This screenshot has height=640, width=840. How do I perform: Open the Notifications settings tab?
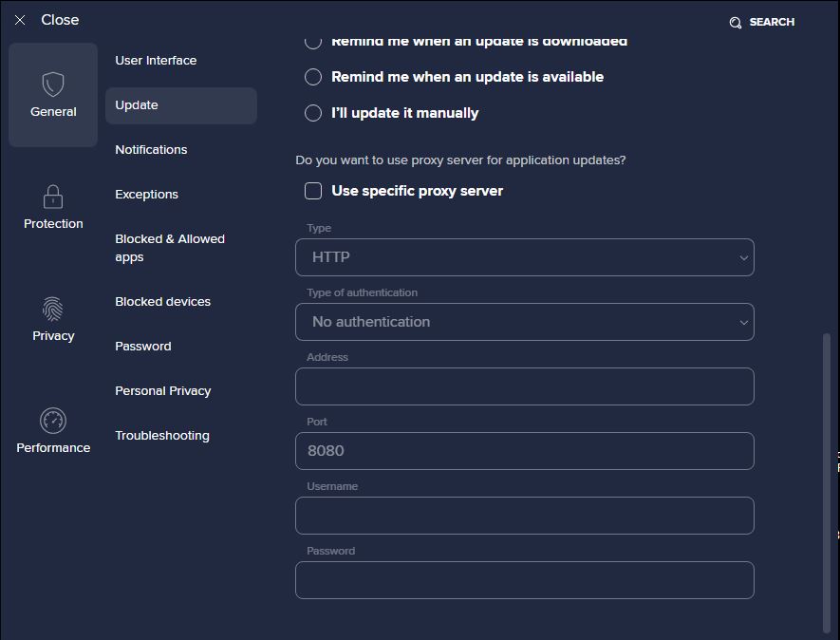151,149
